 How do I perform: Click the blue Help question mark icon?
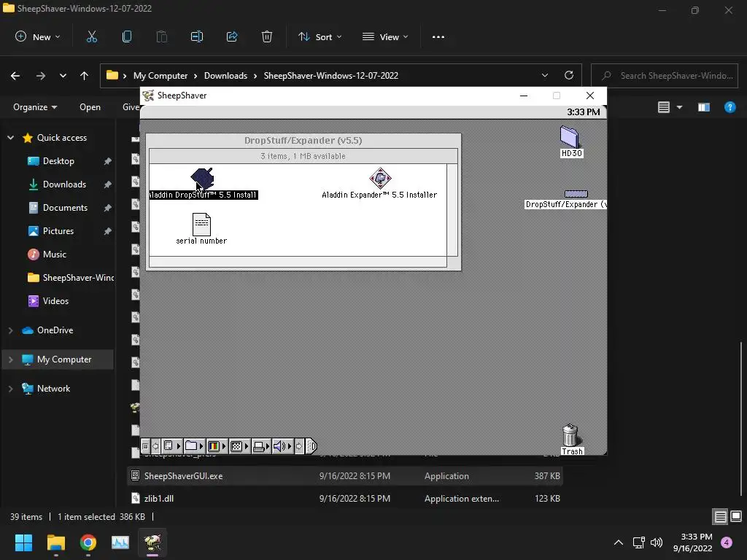coord(729,107)
